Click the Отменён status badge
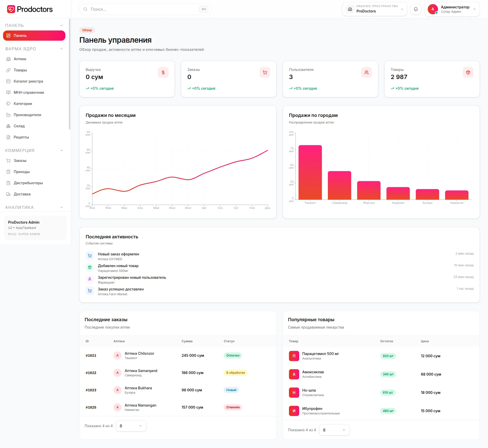 point(233,407)
